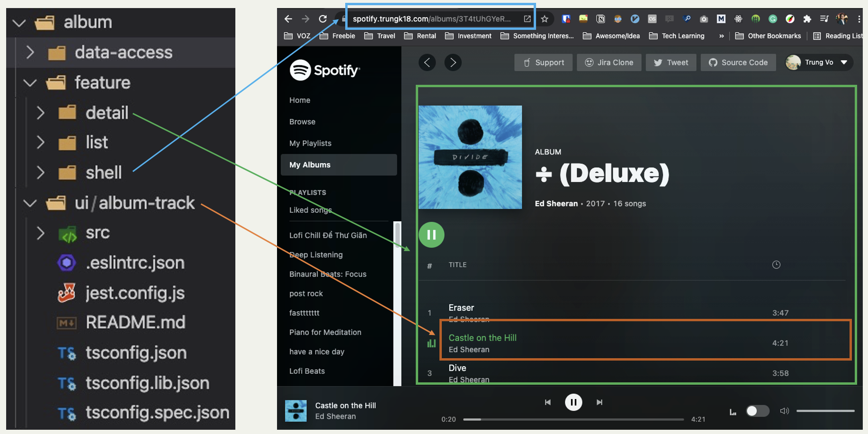Expand the data-access folder
This screenshot has height=434, width=868.
click(x=30, y=52)
